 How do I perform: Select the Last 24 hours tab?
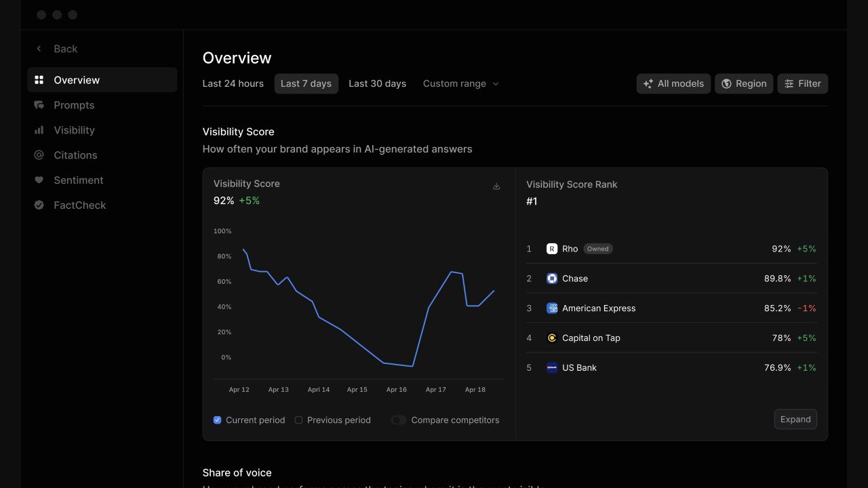[233, 84]
